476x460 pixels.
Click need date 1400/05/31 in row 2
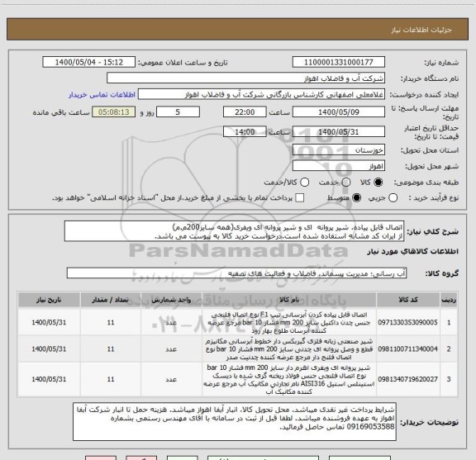pos(49,349)
